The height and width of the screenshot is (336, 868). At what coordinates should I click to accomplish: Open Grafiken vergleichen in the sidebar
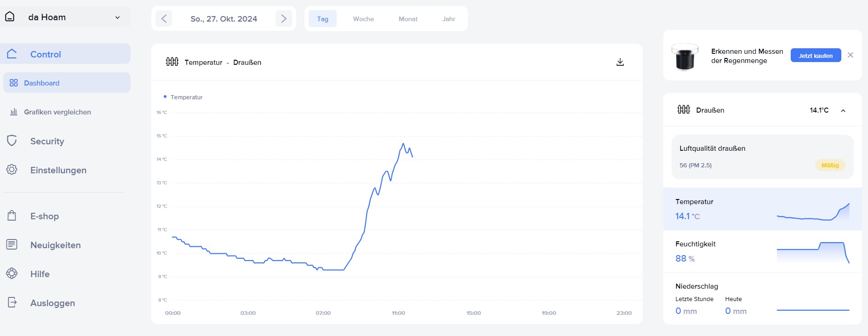coord(57,112)
